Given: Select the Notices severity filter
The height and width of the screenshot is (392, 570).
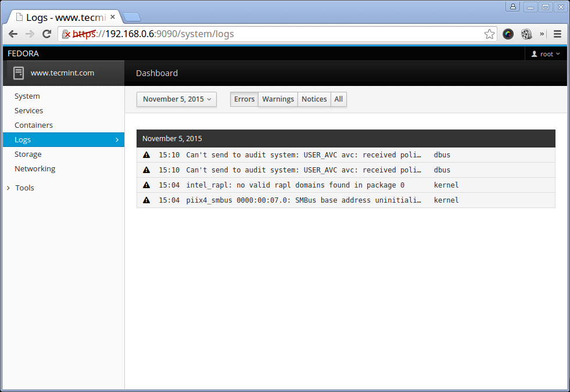Looking at the screenshot, I should (x=314, y=99).
